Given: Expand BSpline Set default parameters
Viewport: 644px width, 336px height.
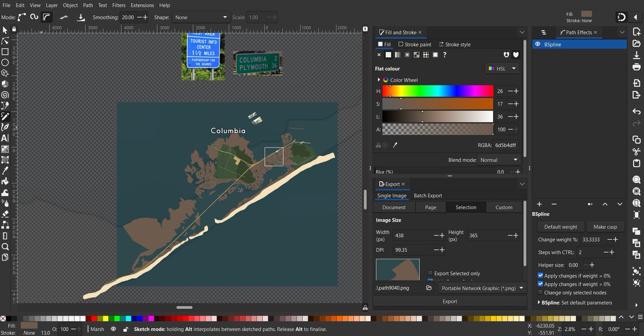Looking at the screenshot, I should [x=539, y=303].
